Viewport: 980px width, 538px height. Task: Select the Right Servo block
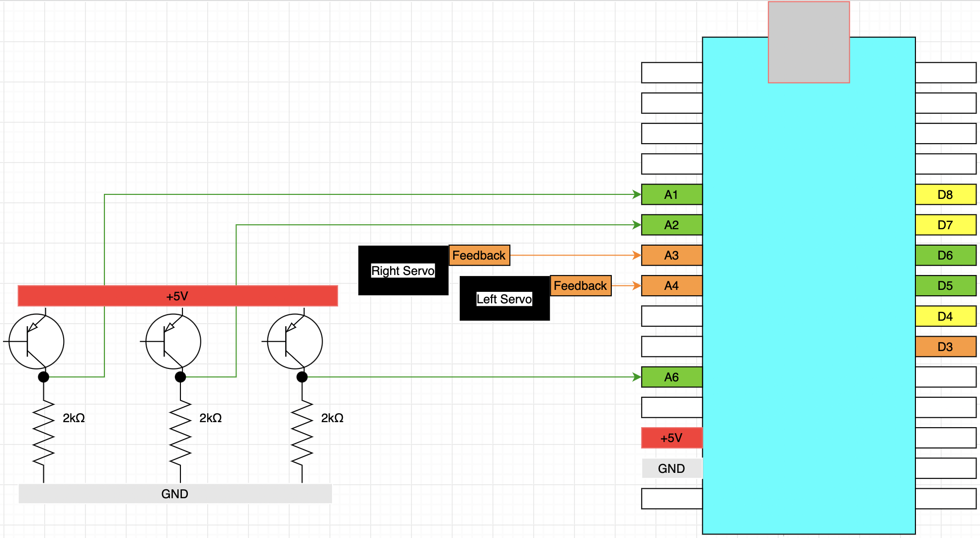[404, 270]
